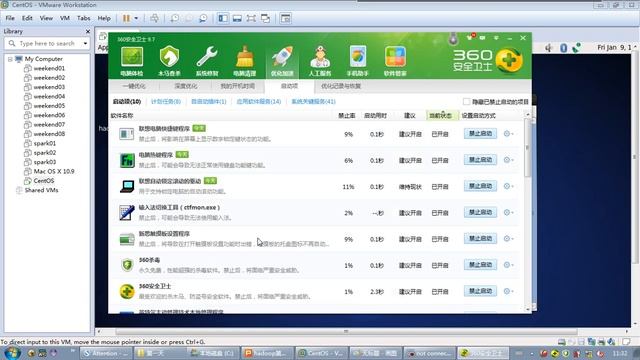Open the VMware Tabs menu
Image resolution: width=640 pixels, height=360 pixels.
pyautogui.click(x=84, y=18)
